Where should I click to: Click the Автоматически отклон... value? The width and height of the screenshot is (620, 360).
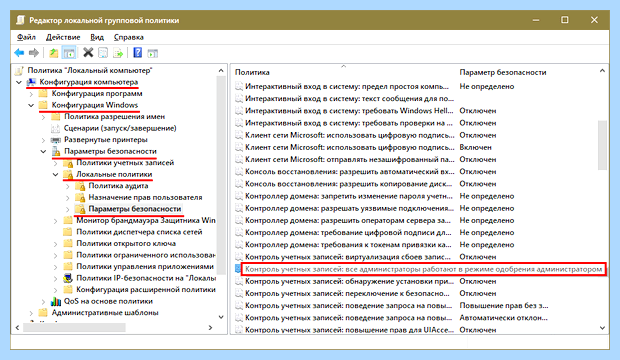click(503, 318)
